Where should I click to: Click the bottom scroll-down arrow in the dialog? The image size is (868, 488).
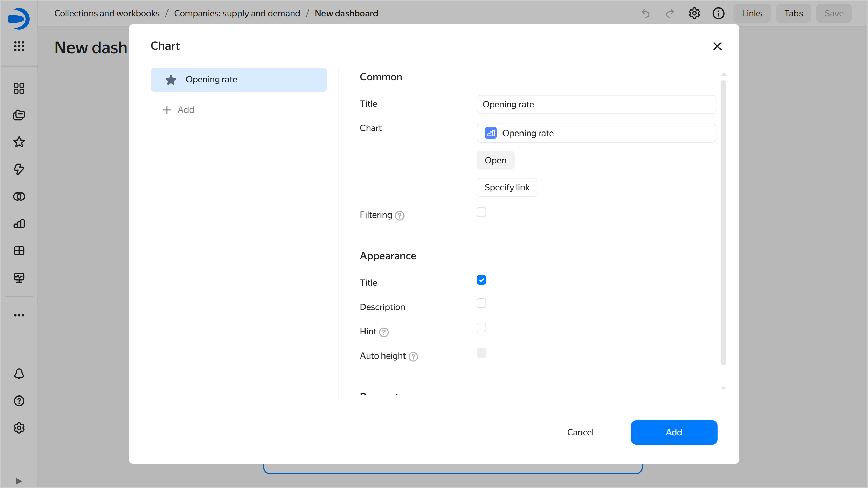[x=723, y=388]
